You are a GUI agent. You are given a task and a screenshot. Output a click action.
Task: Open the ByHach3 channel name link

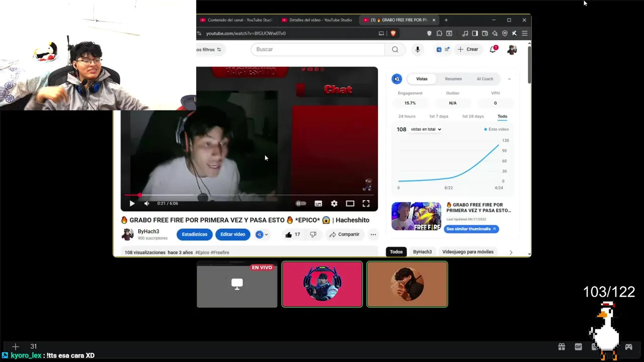coord(148,232)
